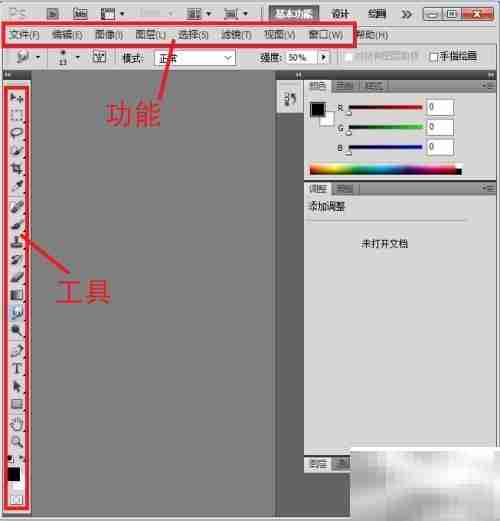Select the highlighted Smudge tool

[x=17, y=312]
